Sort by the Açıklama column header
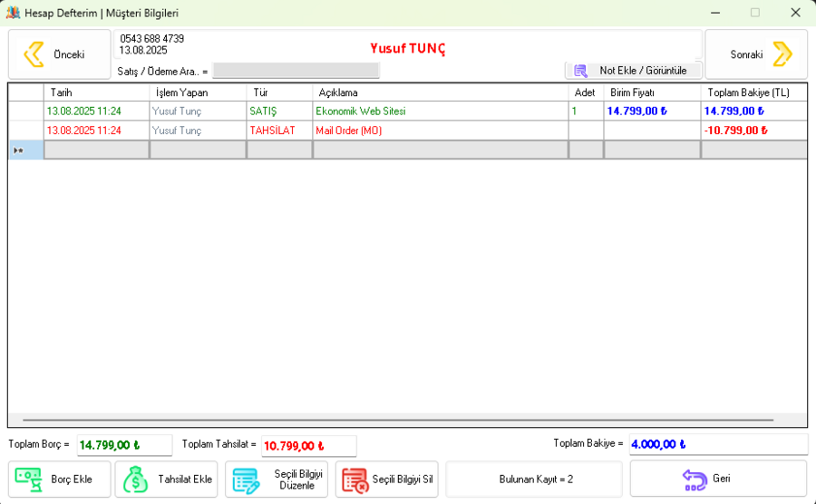The height and width of the screenshot is (504, 816). (x=441, y=92)
